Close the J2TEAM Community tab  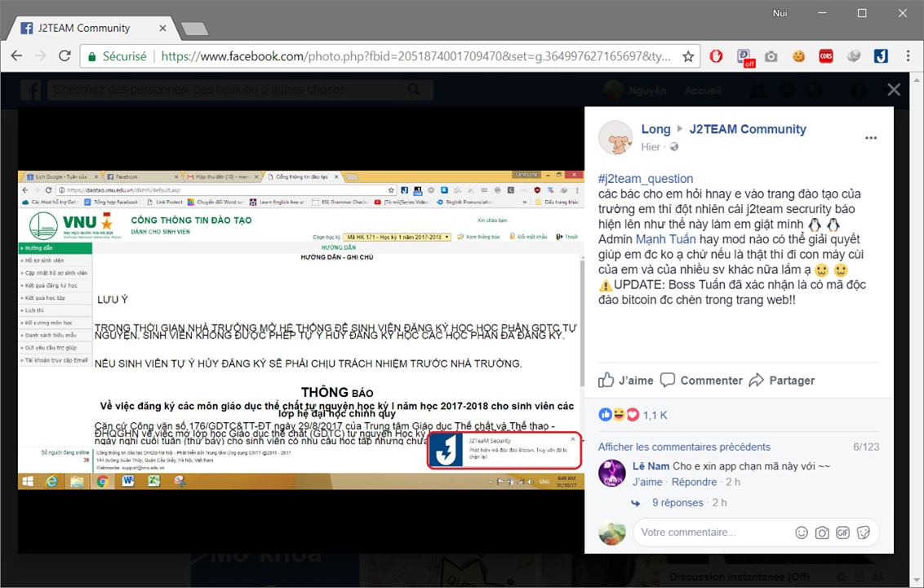pos(162,28)
